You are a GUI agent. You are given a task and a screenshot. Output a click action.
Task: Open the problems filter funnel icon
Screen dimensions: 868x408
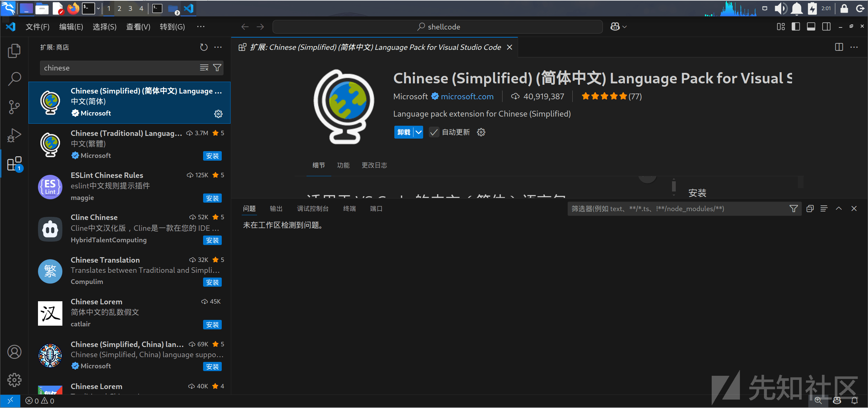click(793, 209)
